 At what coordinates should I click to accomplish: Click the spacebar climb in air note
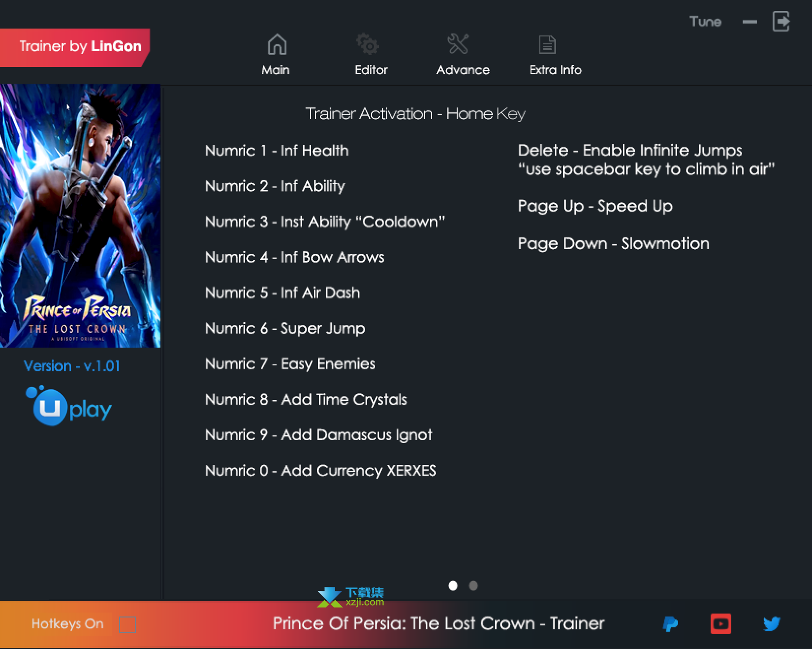pyautogui.click(x=646, y=169)
